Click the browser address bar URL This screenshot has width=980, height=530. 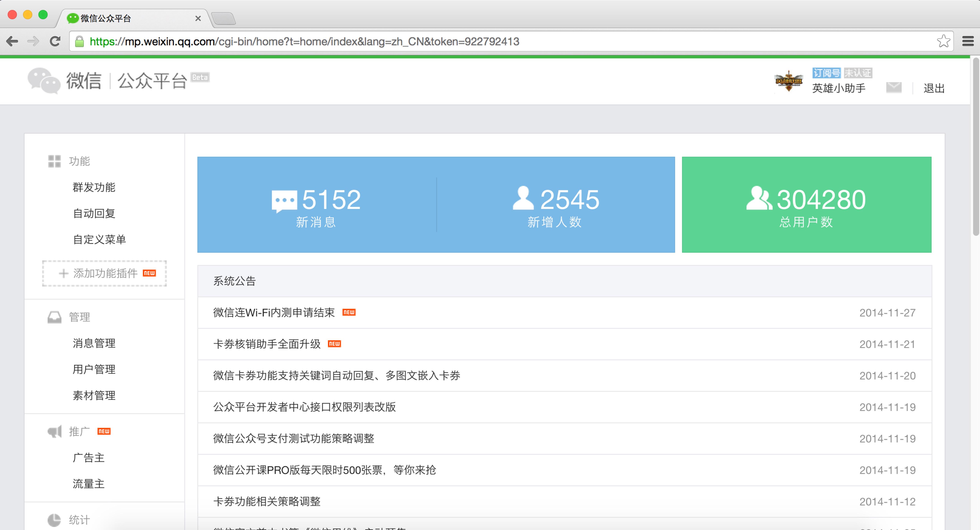click(x=304, y=41)
